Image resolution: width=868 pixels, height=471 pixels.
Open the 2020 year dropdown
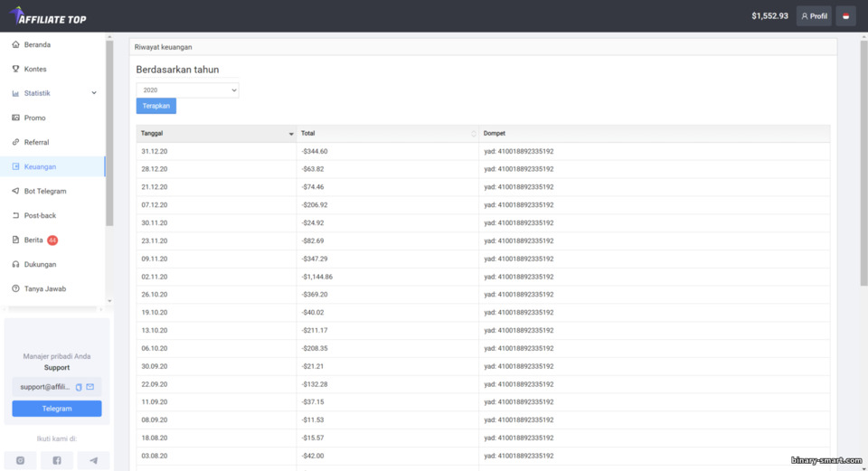pyautogui.click(x=187, y=90)
